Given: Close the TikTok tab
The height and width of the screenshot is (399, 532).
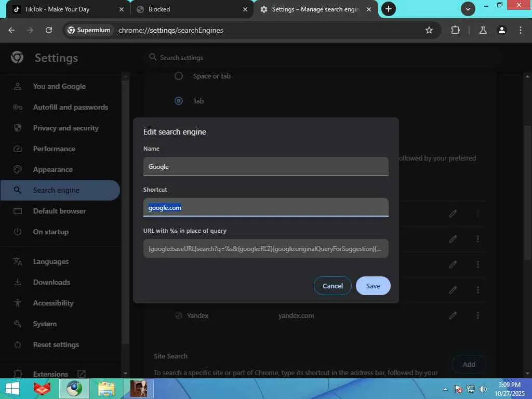Looking at the screenshot, I should coord(122,9).
